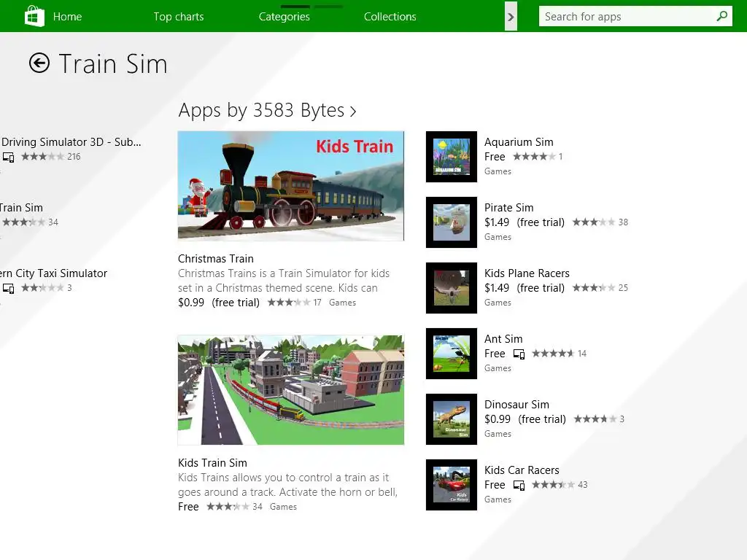Click device icon beside City Taxi Simulator rating

point(8,288)
